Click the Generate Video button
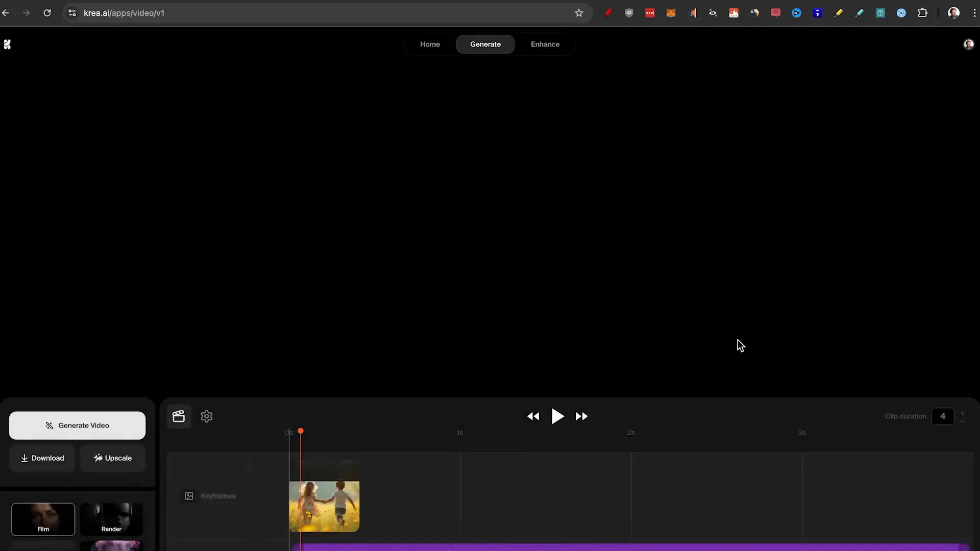Screen dimensions: 980x551 click(77, 425)
